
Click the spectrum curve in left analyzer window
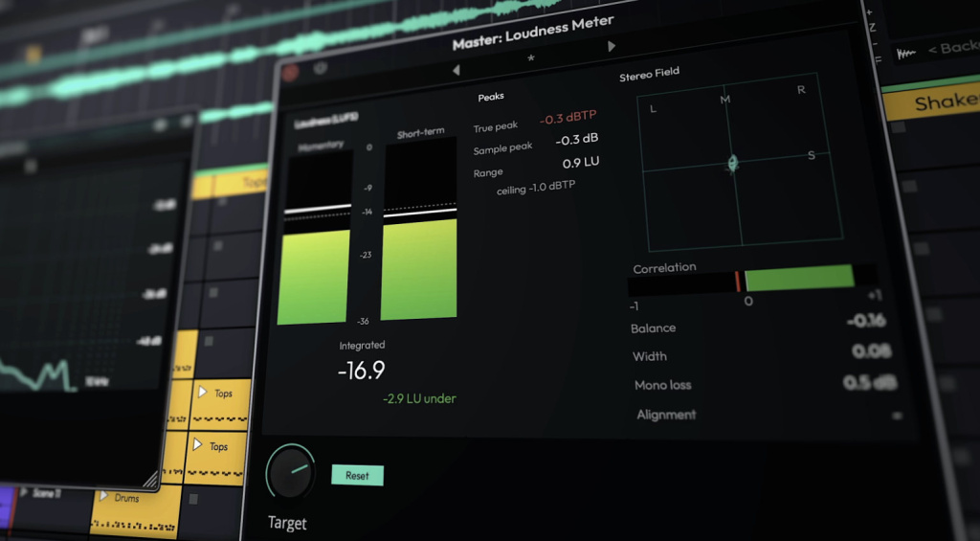(x=38, y=374)
